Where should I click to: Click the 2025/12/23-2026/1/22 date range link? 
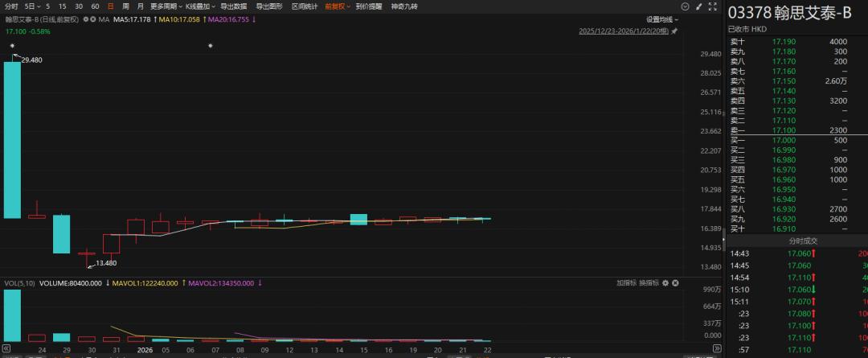coord(624,31)
